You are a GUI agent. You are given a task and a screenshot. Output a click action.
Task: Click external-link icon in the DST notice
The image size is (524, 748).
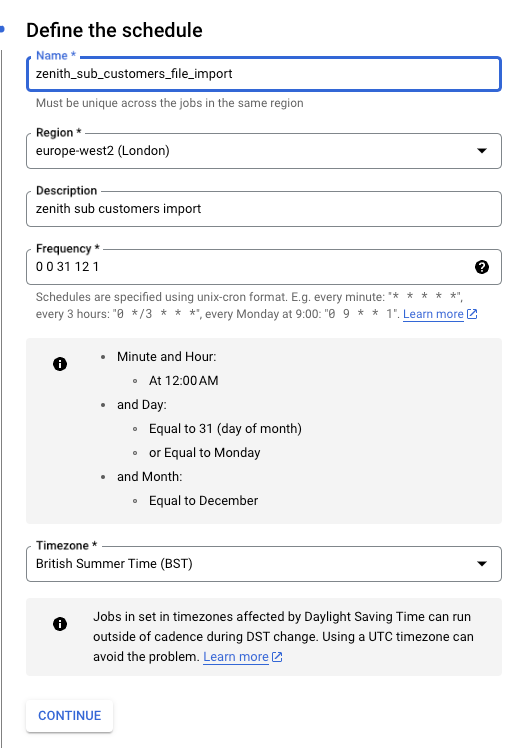point(277,657)
